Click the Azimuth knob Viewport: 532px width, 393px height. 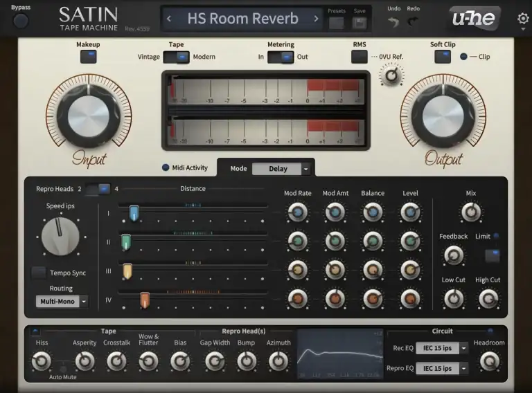278,361
